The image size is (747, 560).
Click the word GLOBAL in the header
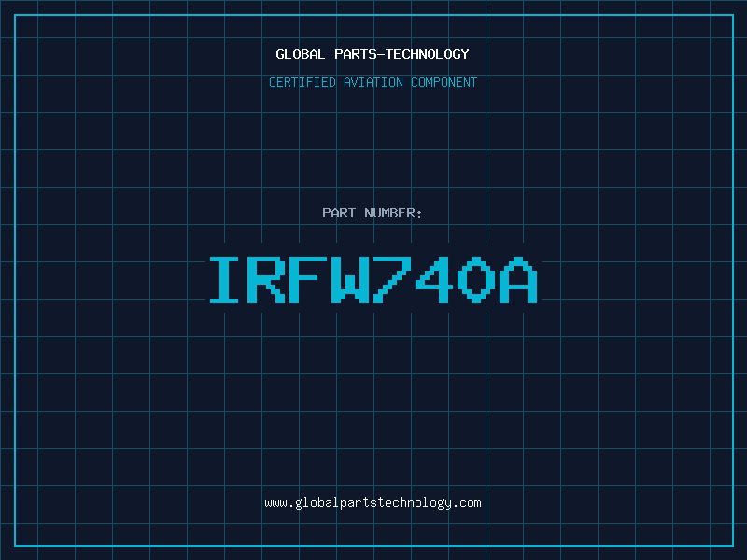pyautogui.click(x=301, y=54)
